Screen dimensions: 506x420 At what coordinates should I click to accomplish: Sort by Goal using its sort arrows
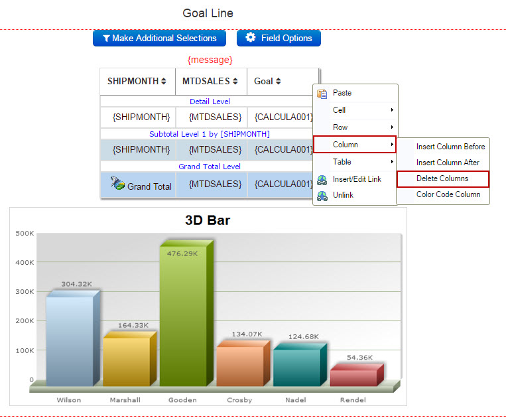(x=278, y=81)
